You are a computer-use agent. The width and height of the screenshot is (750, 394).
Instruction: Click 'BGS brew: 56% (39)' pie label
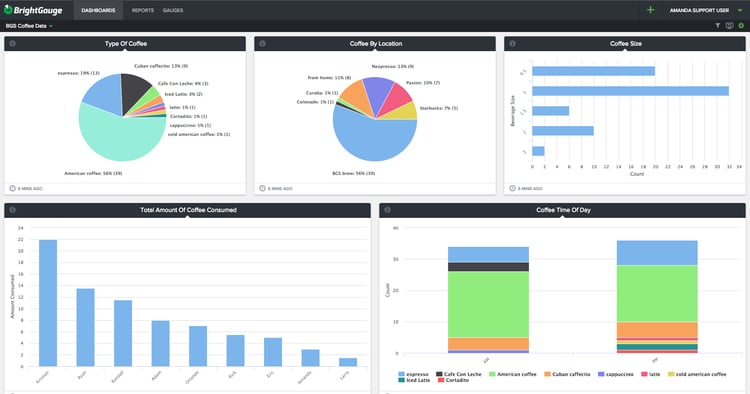pos(354,173)
